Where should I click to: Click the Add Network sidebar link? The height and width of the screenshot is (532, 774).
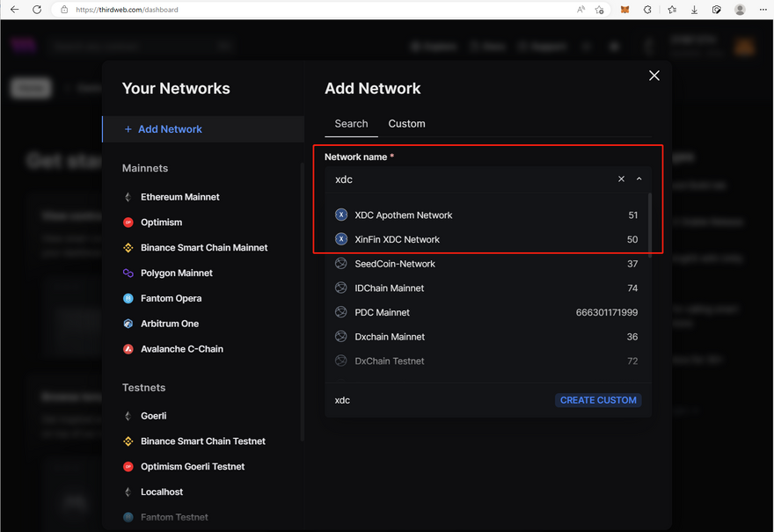[x=170, y=129]
